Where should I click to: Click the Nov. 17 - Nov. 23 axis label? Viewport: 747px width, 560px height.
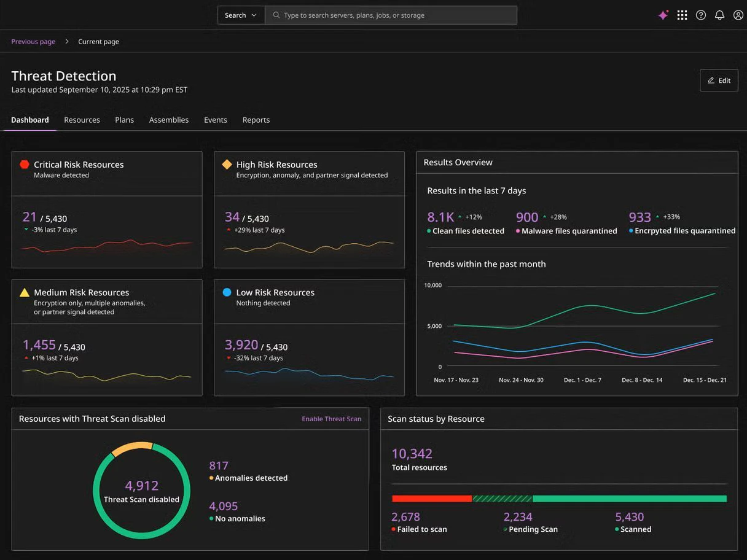tap(456, 380)
